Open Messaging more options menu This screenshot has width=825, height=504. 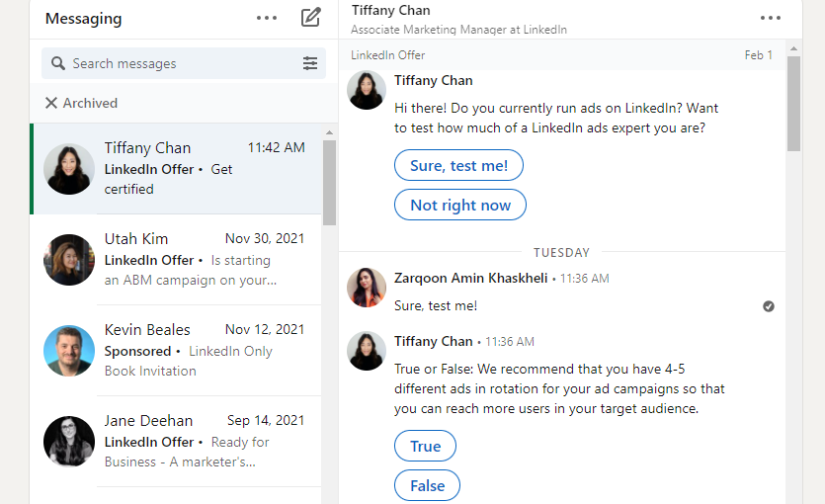click(x=267, y=18)
